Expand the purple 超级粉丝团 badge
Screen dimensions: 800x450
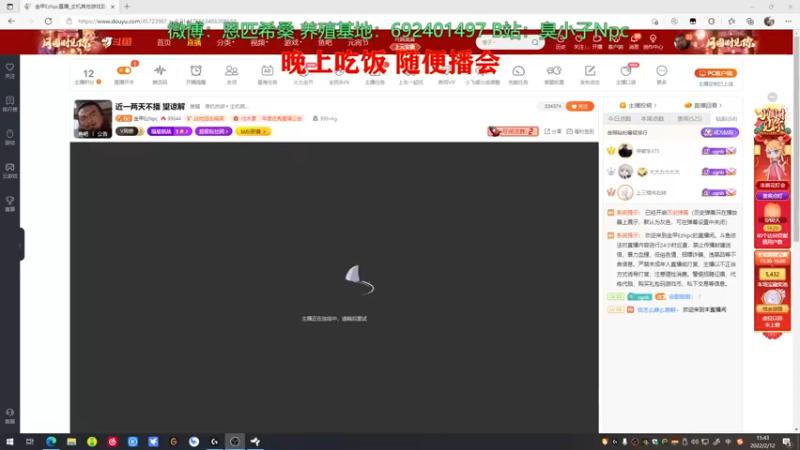tap(213, 131)
